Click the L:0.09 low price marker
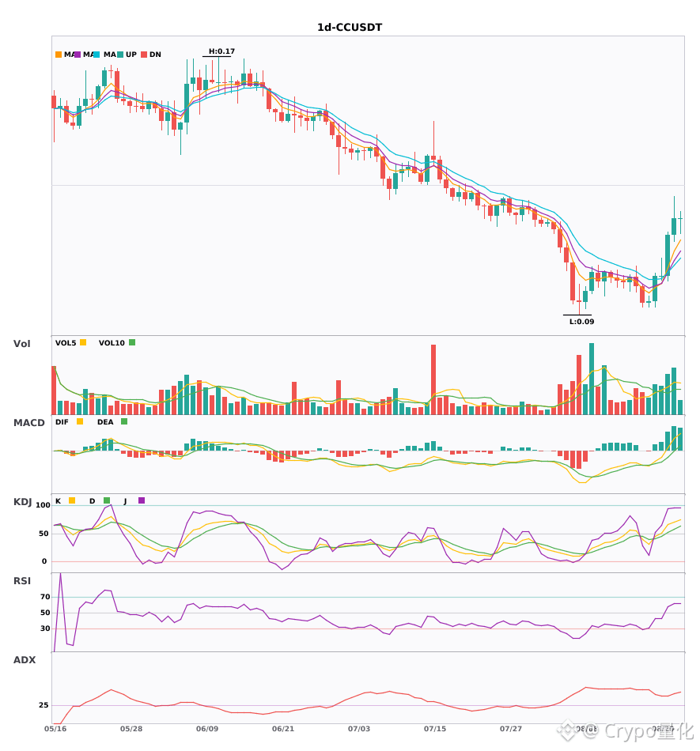 [581, 322]
